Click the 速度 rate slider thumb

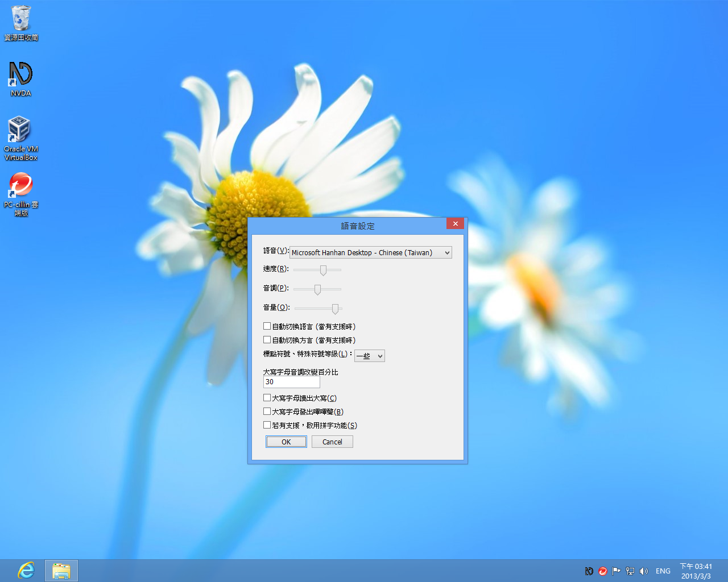point(323,270)
